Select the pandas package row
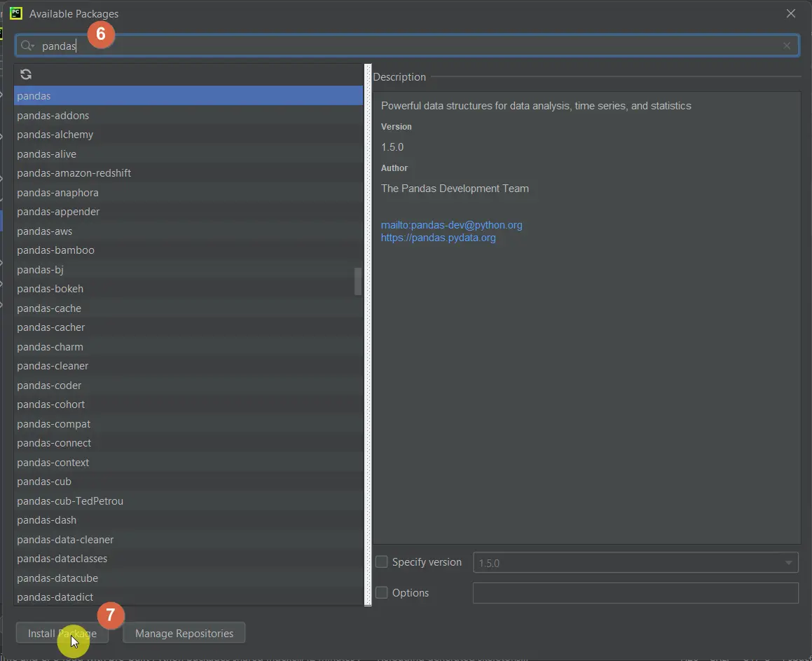Image resolution: width=812 pixels, height=661 pixels. tap(188, 96)
